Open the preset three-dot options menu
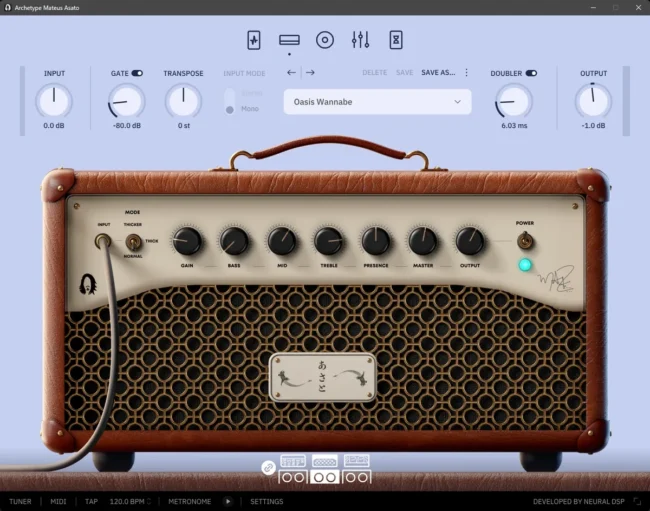Viewport: 650px width, 511px height. point(466,73)
